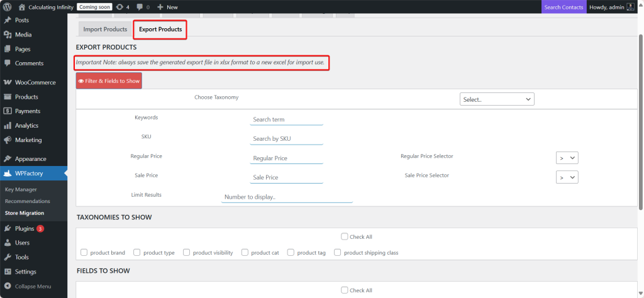The width and height of the screenshot is (644, 298).
Task: Switch to the Import Products tab
Action: coord(105,30)
